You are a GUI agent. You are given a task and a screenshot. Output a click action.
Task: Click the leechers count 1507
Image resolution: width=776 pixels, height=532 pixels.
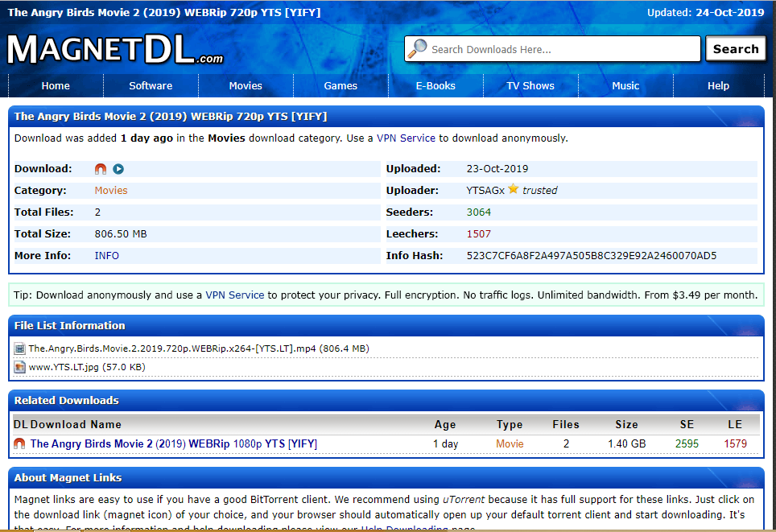pos(479,234)
